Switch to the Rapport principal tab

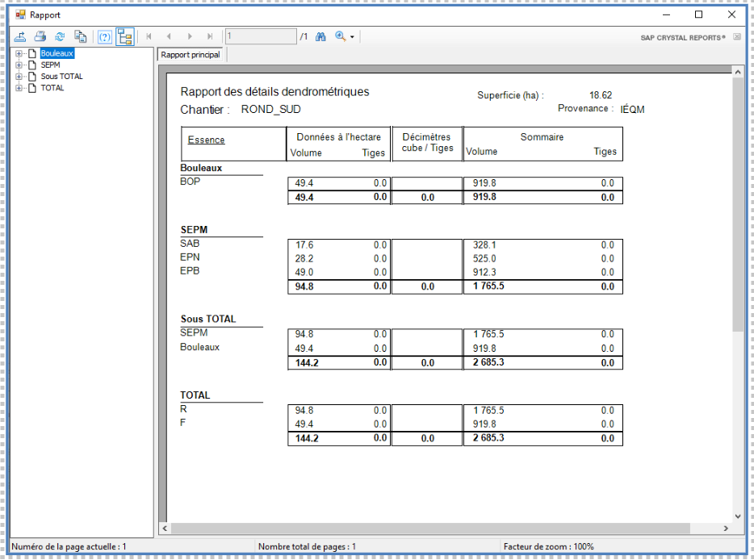[x=191, y=55]
